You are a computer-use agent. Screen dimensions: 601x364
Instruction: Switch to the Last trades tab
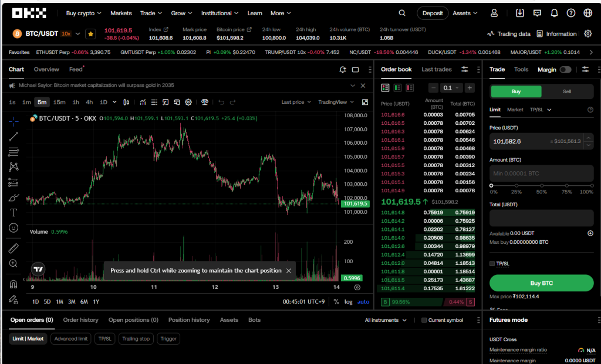437,69
